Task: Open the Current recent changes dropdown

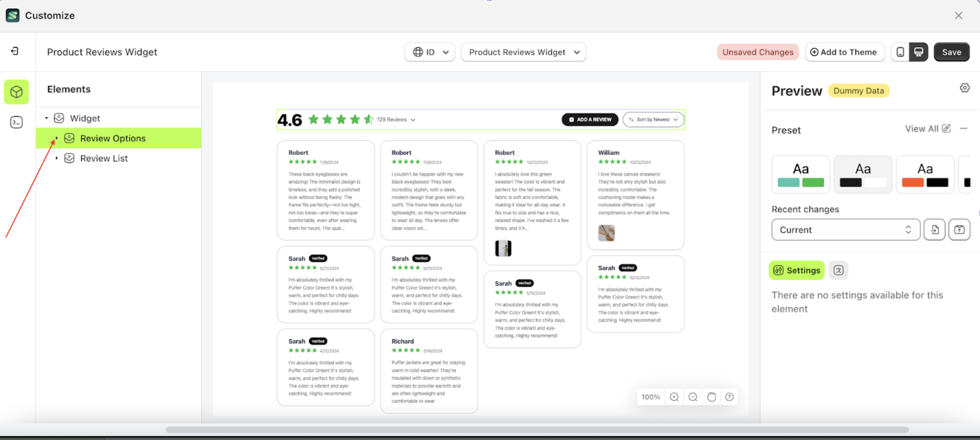Action: click(x=845, y=229)
